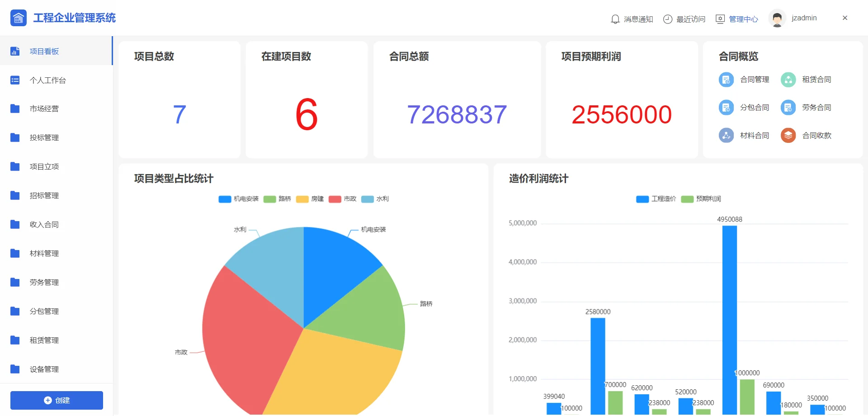Click the 项目看板 chart icon in sidebar

[x=15, y=52]
